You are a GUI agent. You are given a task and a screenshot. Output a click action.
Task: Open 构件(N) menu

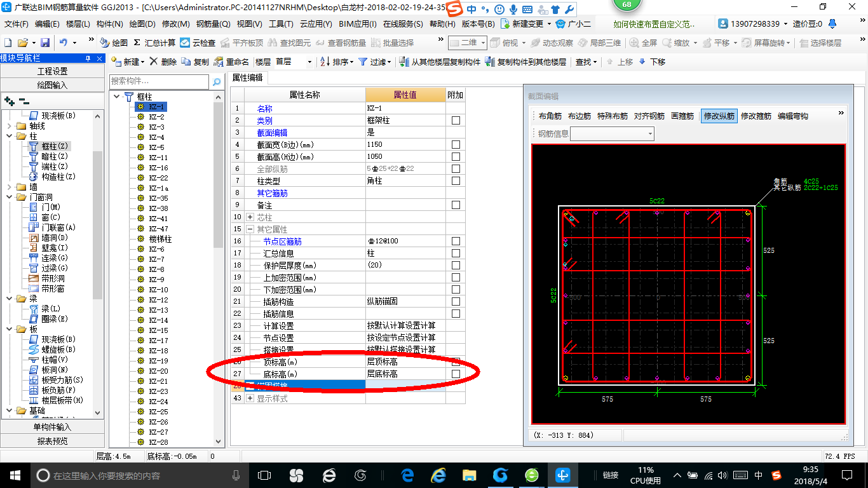tap(110, 24)
